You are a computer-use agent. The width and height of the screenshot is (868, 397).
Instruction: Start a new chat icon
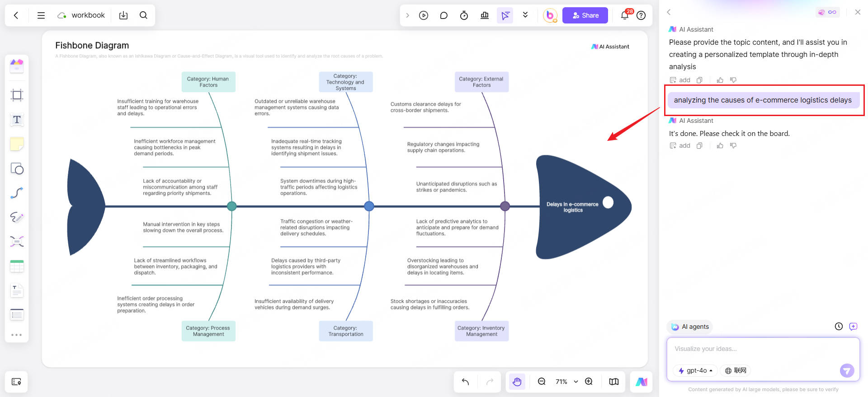[x=853, y=326]
